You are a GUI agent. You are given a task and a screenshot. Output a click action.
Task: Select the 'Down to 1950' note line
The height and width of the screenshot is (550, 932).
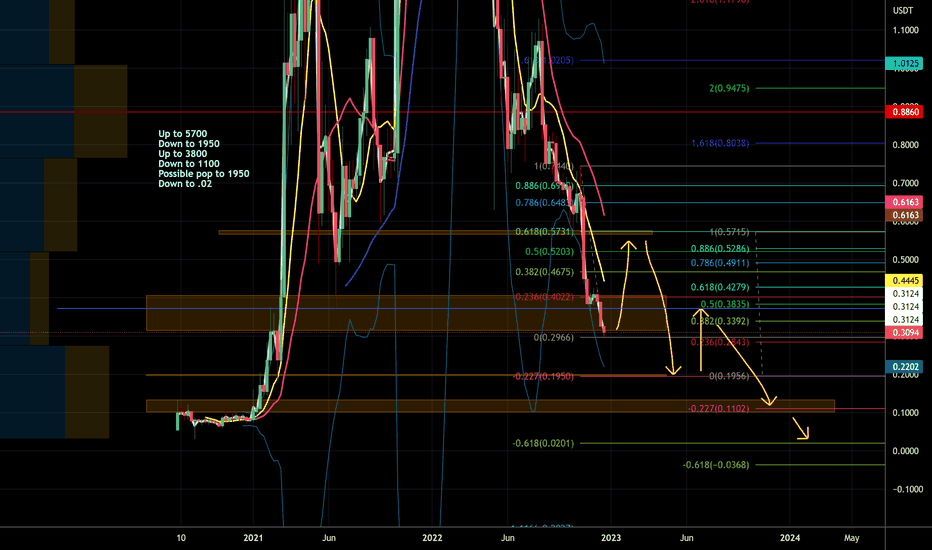pos(189,144)
